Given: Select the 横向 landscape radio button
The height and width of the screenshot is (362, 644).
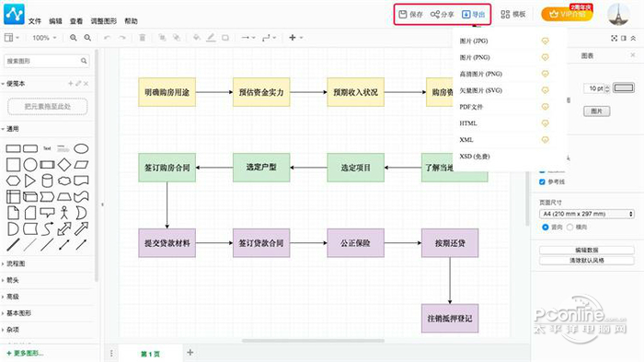Looking at the screenshot, I should (569, 228).
